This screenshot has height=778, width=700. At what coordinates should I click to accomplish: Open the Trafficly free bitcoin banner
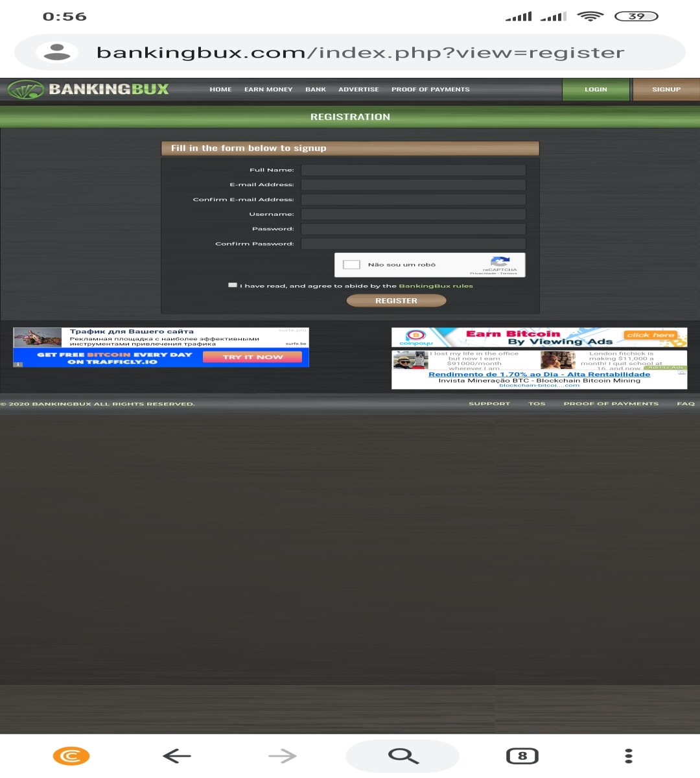[x=161, y=358]
